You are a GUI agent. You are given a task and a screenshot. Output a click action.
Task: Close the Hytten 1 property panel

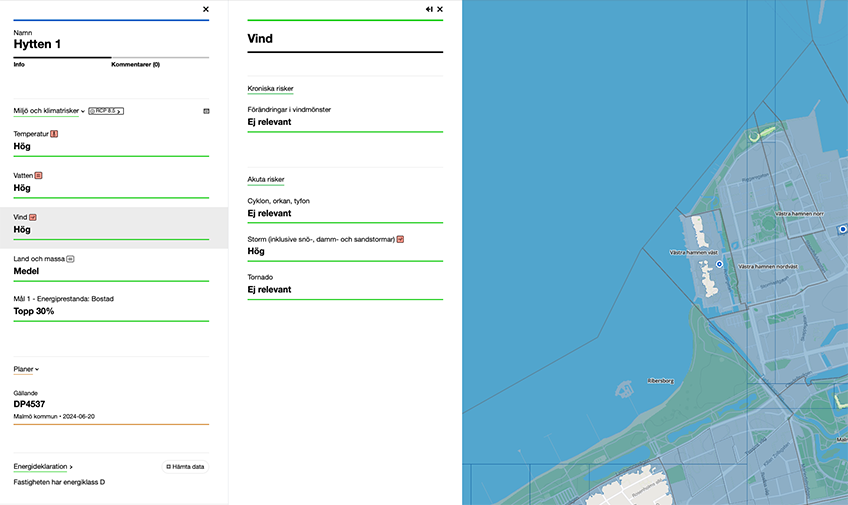point(206,9)
